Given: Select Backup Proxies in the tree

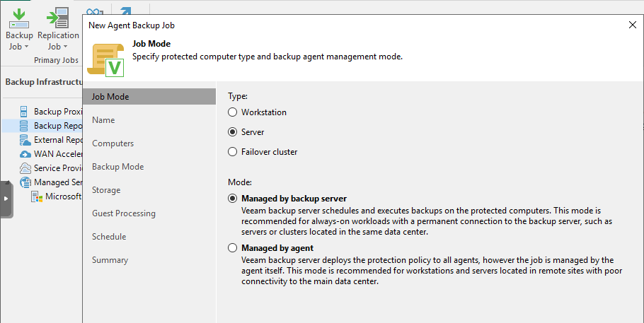Looking at the screenshot, I should (58, 112).
